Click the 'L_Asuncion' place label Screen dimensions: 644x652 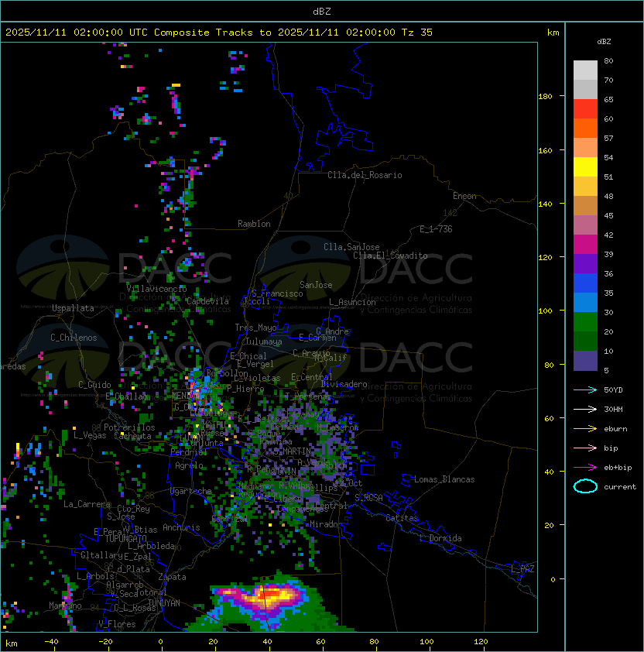coord(352,302)
